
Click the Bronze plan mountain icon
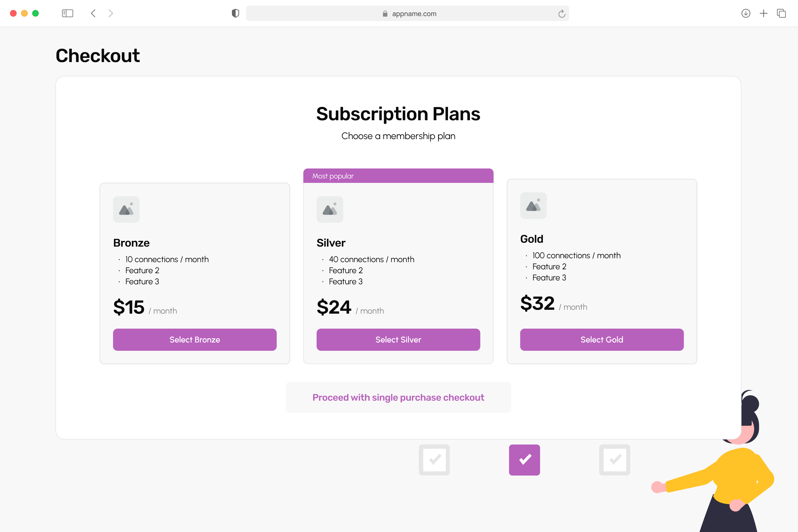click(x=126, y=209)
